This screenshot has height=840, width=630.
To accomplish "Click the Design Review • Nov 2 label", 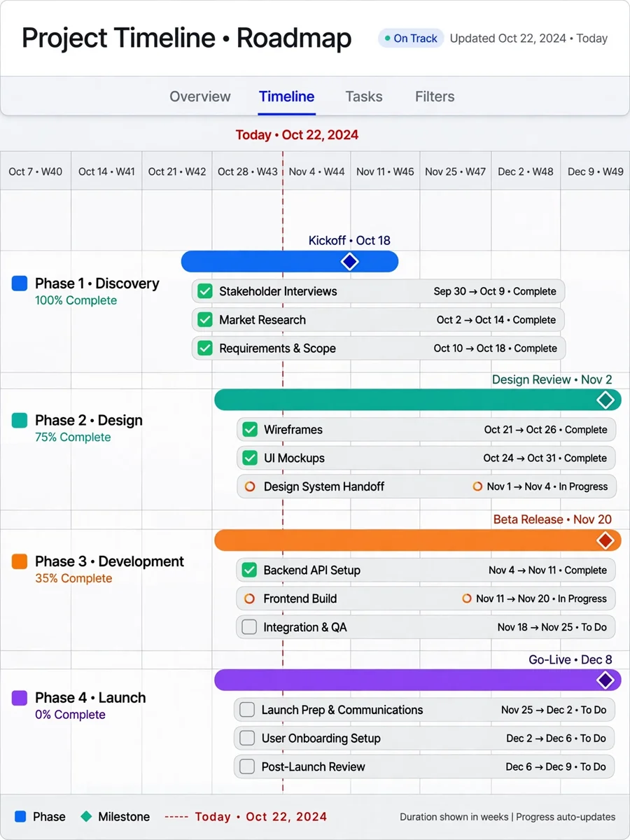I will coord(552,379).
